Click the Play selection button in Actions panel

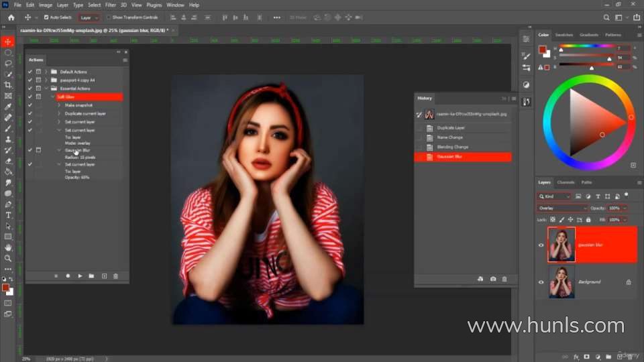(x=80, y=276)
